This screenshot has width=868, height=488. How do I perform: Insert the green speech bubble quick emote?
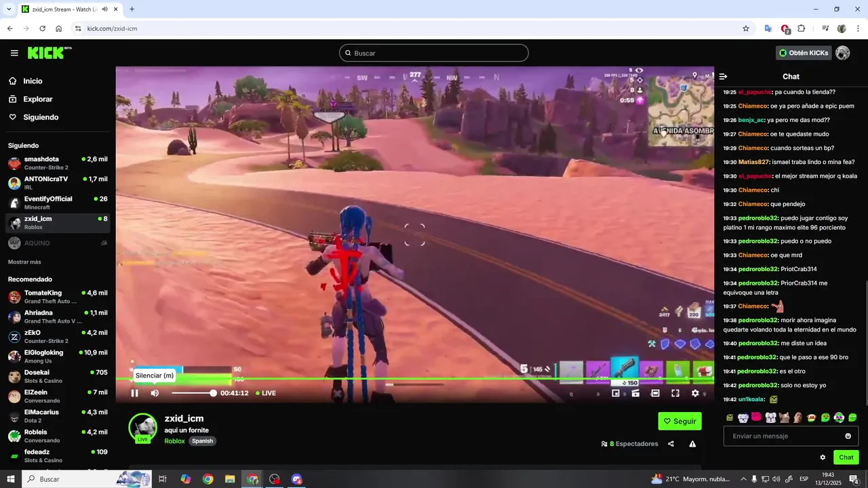point(852,418)
